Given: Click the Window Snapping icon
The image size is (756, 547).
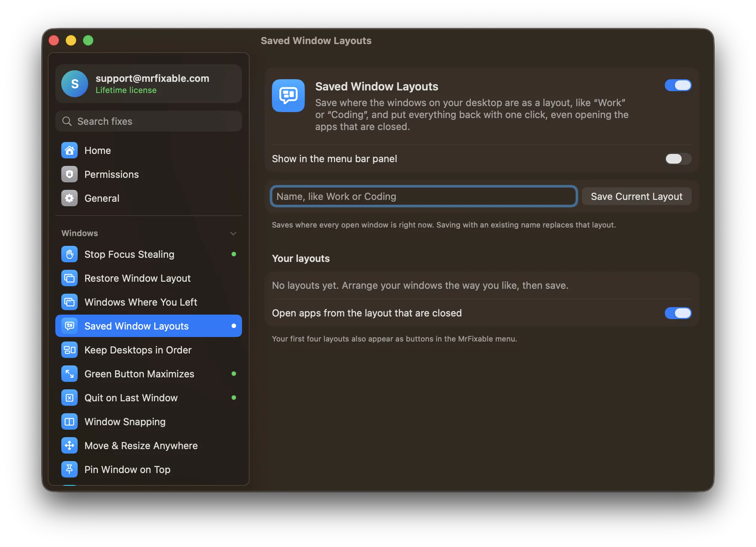Looking at the screenshot, I should (69, 422).
